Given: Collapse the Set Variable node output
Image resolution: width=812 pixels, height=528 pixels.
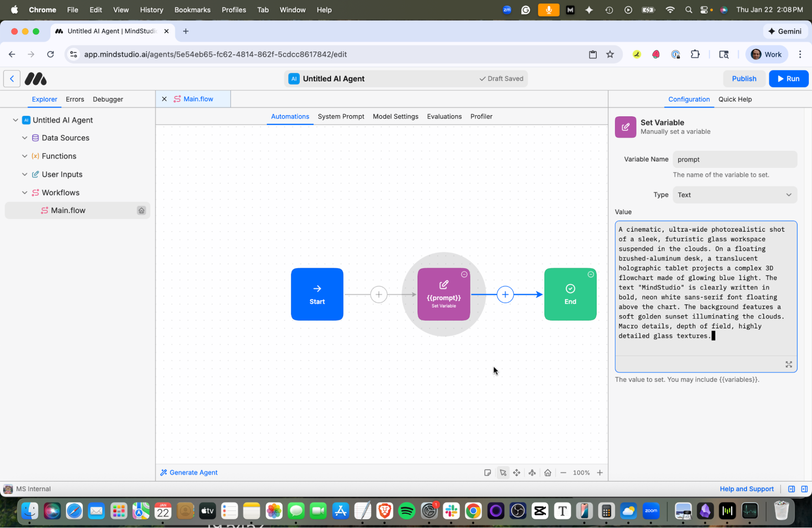Looking at the screenshot, I should pyautogui.click(x=464, y=274).
